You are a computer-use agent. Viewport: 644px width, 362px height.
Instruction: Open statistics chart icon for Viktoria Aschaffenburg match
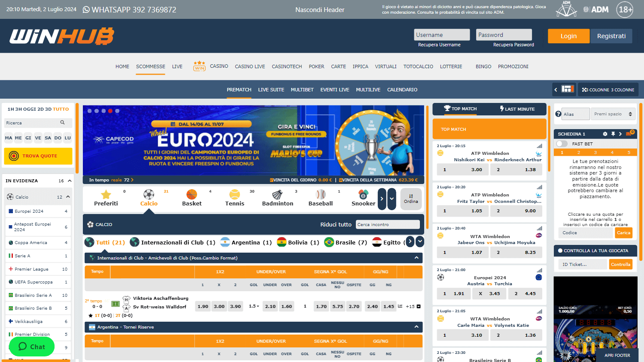tap(400, 306)
